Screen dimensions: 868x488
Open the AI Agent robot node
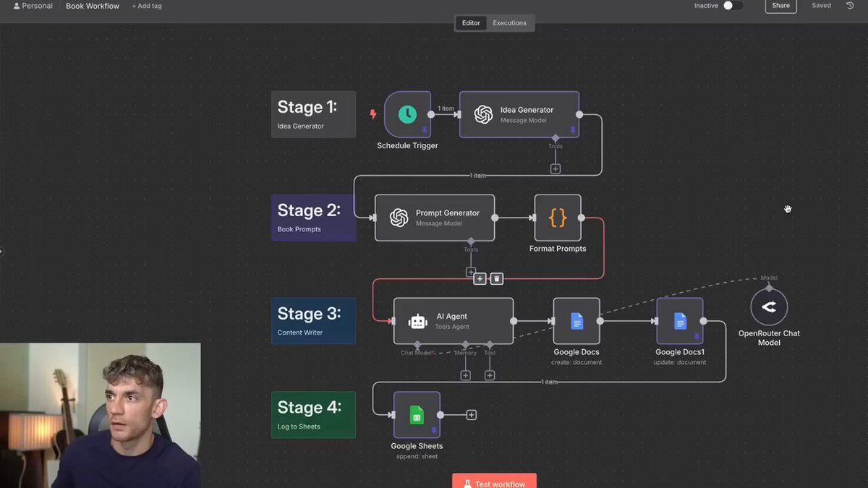(x=454, y=321)
